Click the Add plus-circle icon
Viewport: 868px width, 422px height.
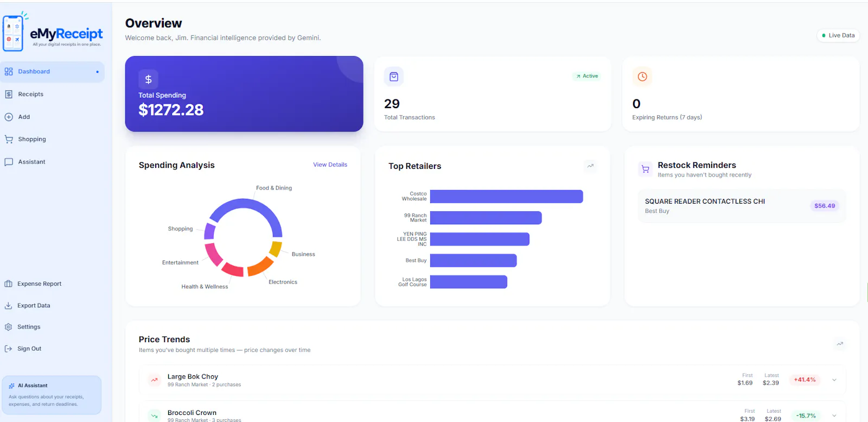tap(9, 117)
